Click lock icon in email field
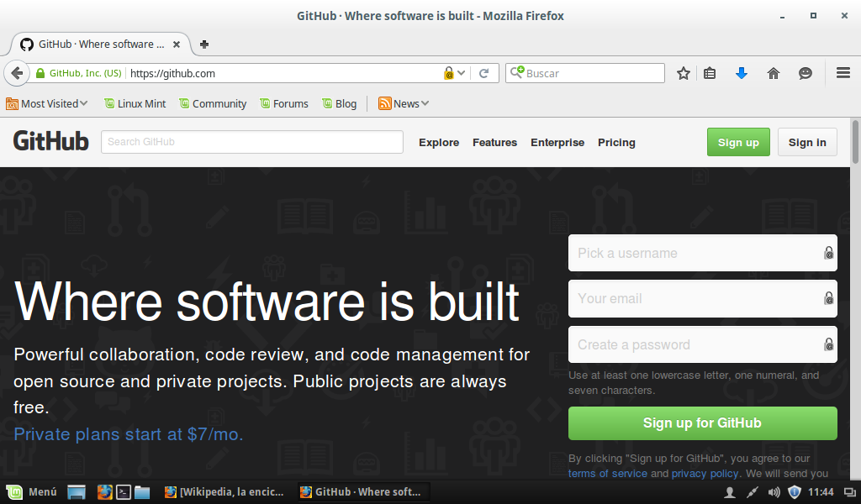The image size is (861, 504). 828,298
